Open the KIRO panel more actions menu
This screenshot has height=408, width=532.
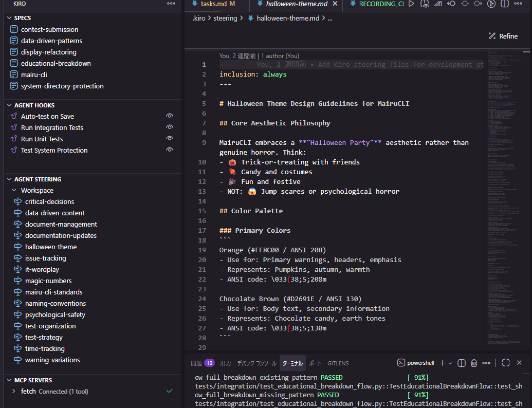(x=171, y=4)
